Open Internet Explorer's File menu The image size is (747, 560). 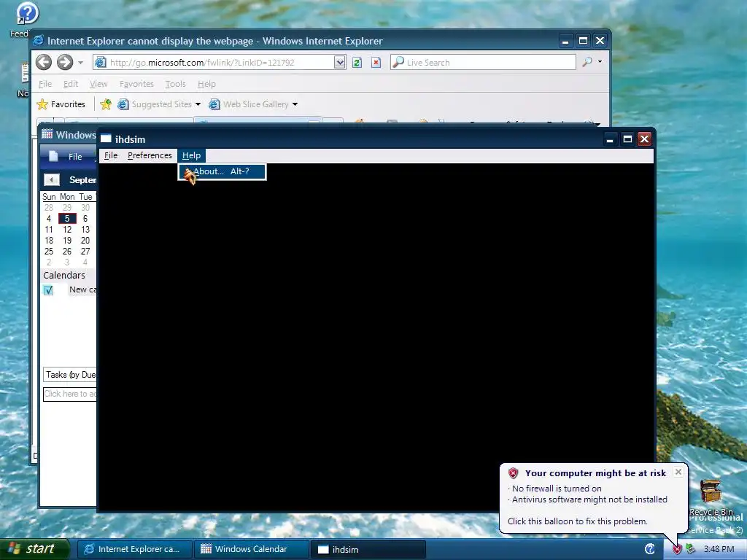click(x=45, y=84)
